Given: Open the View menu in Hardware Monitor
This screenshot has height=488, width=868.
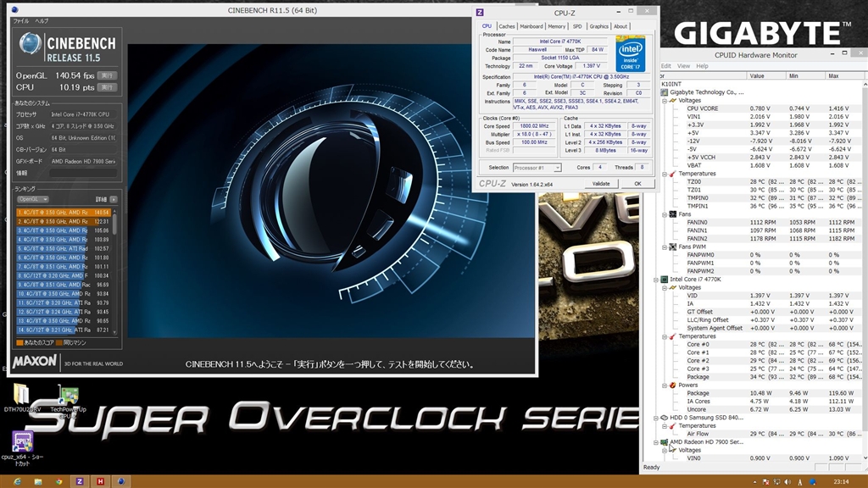Looking at the screenshot, I should (x=685, y=66).
